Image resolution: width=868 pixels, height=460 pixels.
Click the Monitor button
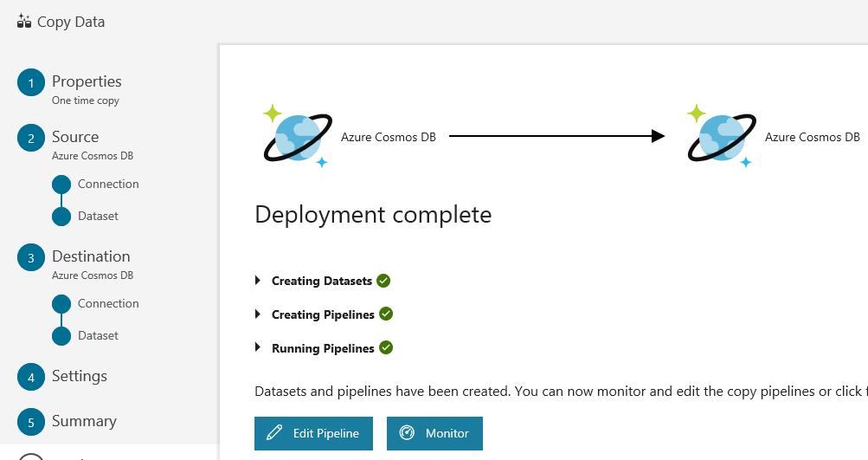(434, 433)
